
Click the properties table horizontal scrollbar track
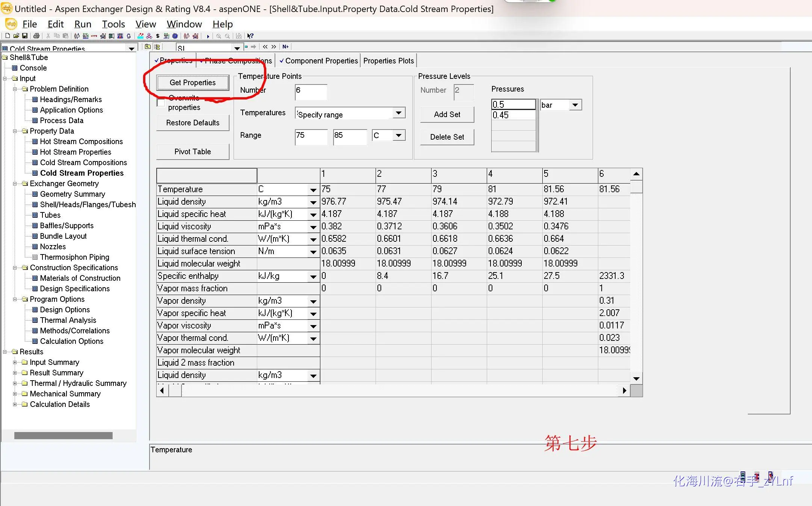pyautogui.click(x=400, y=390)
